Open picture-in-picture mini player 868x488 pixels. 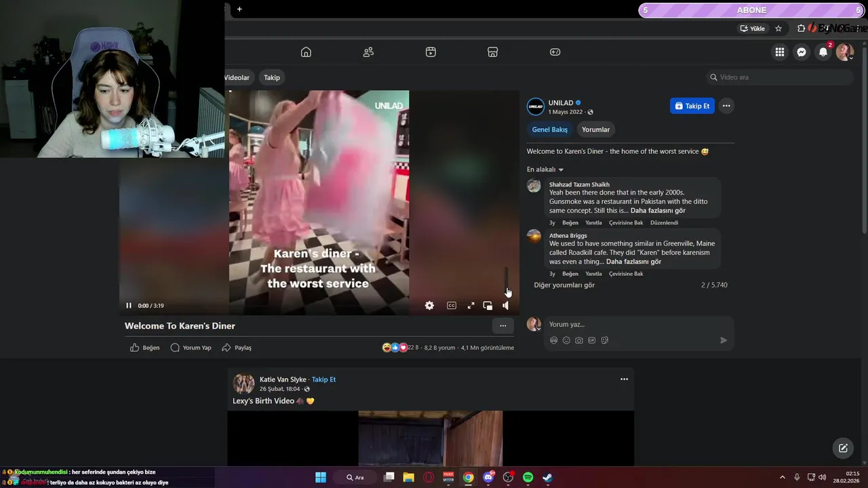click(x=488, y=306)
